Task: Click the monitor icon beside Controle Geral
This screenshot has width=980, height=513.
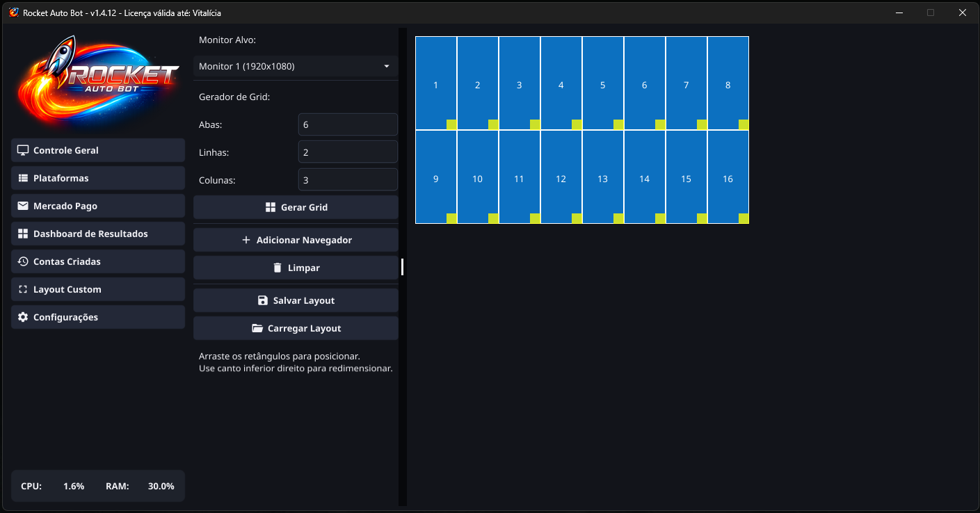Action: click(23, 150)
